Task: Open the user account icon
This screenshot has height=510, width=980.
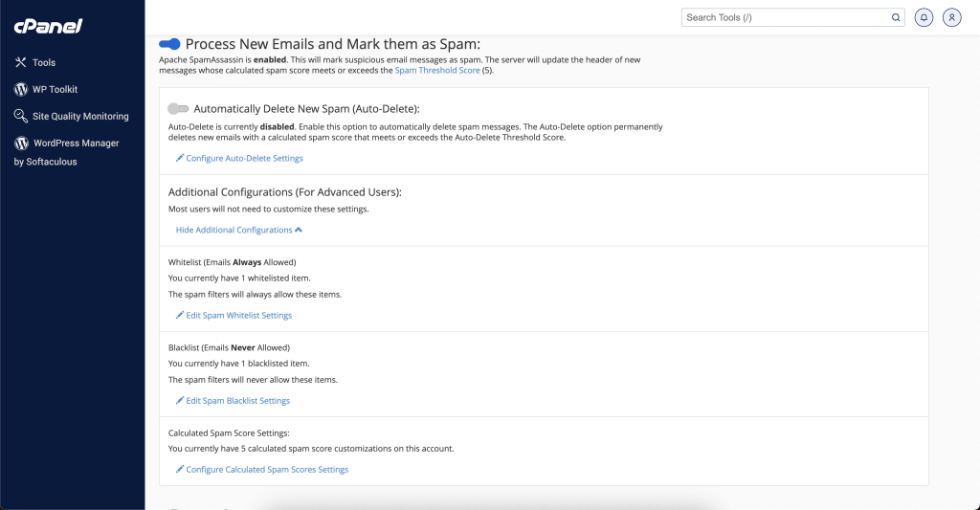Action: pos(952,17)
